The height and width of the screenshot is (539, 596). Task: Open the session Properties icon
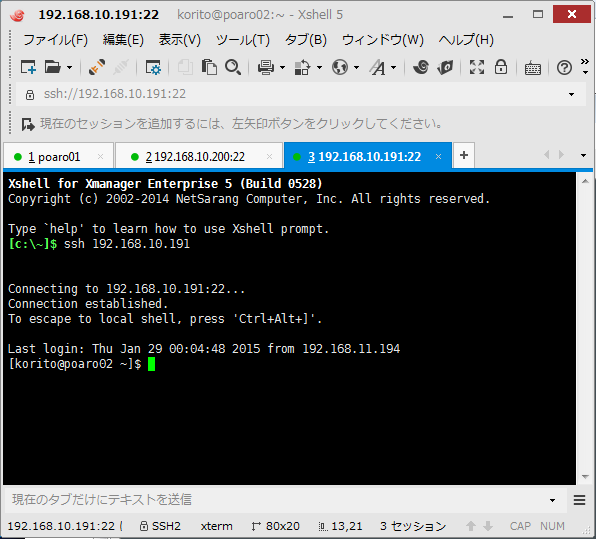coord(153,67)
